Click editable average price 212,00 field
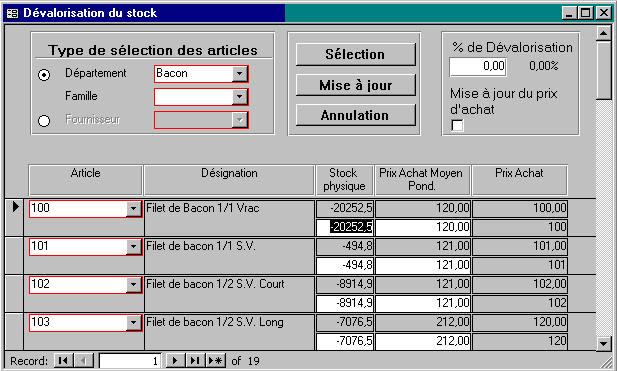The image size is (617, 371). 423,341
